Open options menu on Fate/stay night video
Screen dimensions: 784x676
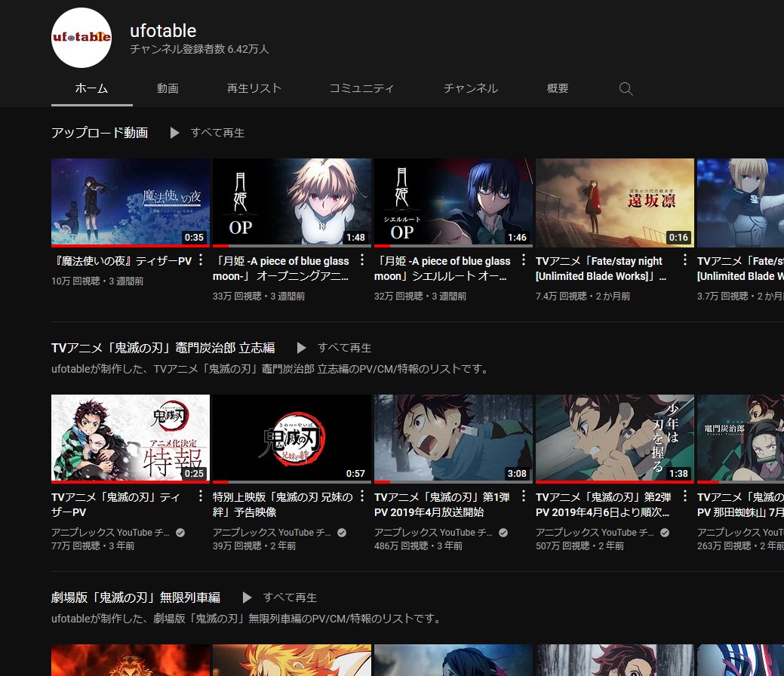coord(684,259)
